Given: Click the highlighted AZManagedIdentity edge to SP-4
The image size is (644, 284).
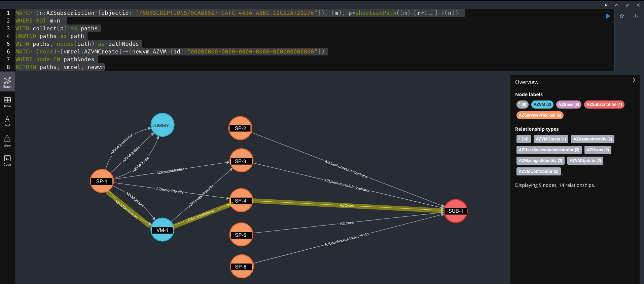Looking at the screenshot, I should tap(201, 216).
